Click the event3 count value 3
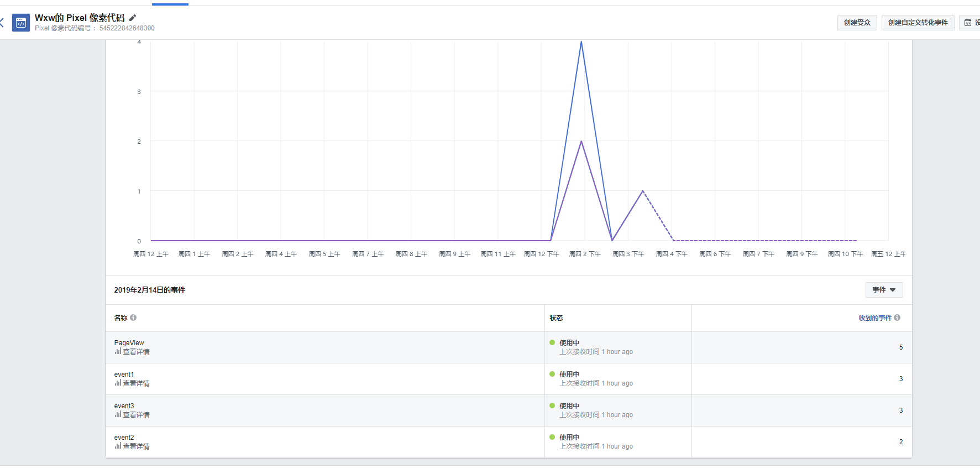980x468 pixels. (x=901, y=410)
